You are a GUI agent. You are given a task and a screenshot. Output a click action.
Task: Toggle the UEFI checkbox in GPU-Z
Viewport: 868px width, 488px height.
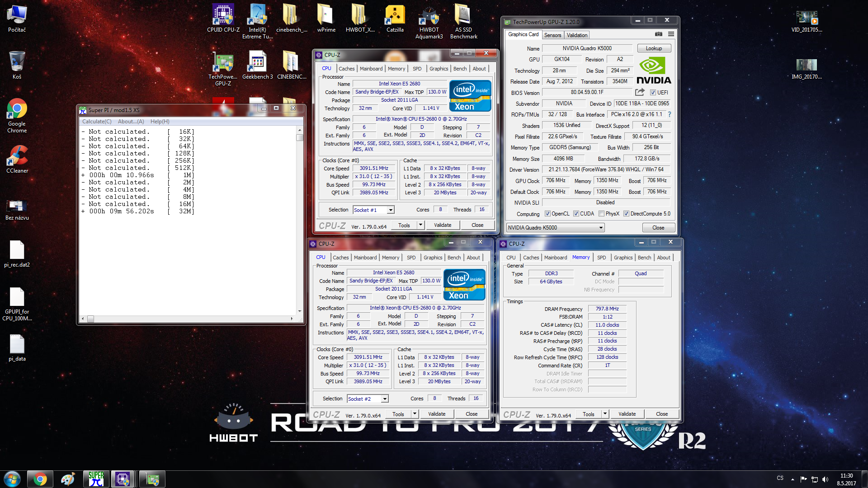coord(653,93)
